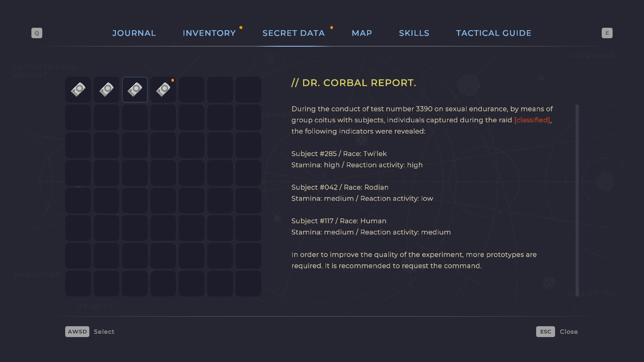The height and width of the screenshot is (362, 644).
Task: Click the E next-tab key icon
Action: [607, 33]
